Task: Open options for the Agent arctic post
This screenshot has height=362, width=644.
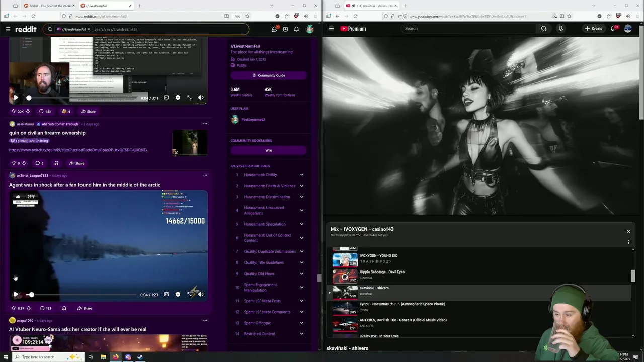Action: (205, 175)
